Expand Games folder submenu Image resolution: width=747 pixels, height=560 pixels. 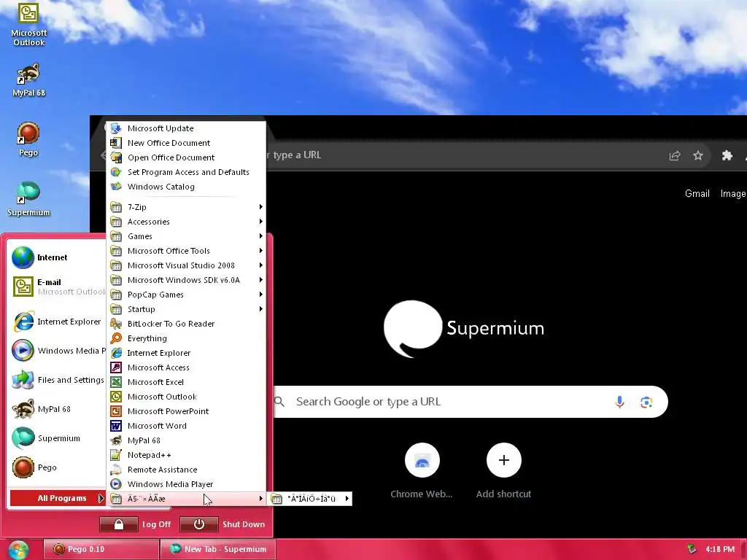point(186,236)
